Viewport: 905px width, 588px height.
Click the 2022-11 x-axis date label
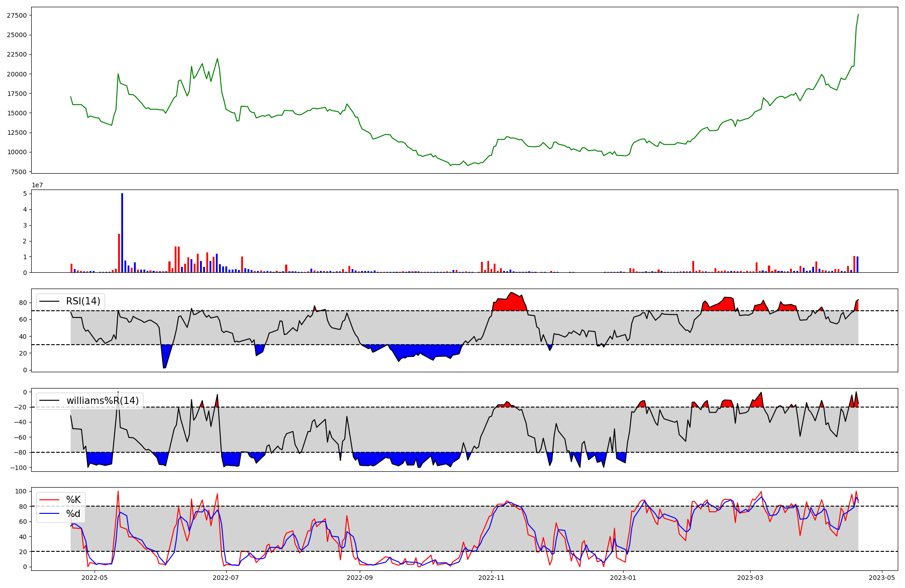[x=491, y=578]
